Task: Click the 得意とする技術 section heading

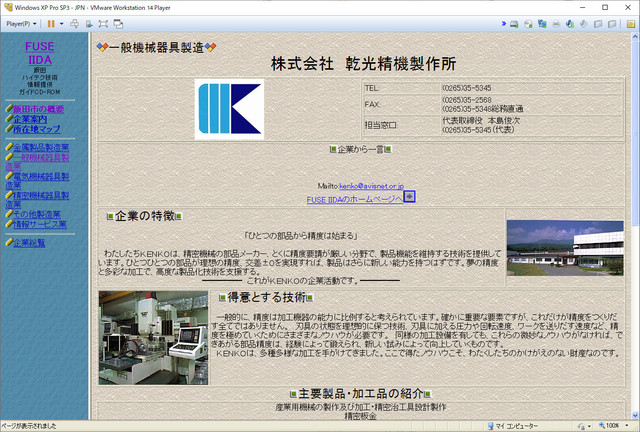Action: 266,297
